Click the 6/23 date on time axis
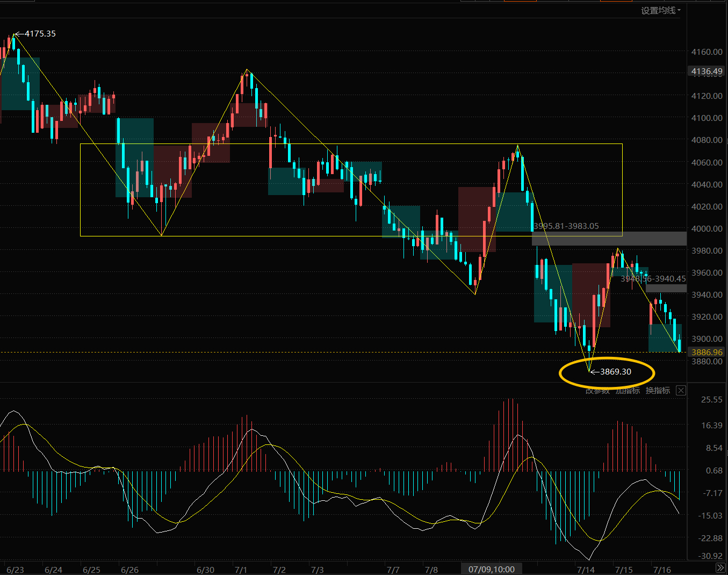Viewport: 728px width, 575px height. pyautogui.click(x=15, y=570)
